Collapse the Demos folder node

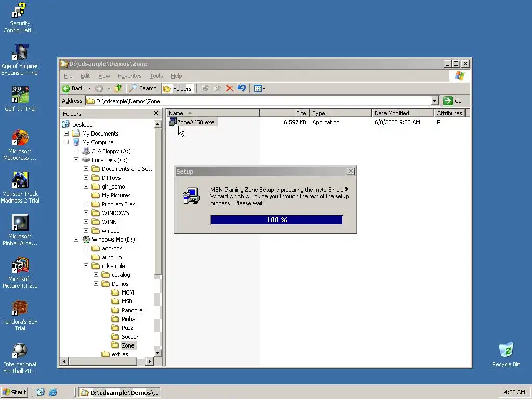(96, 283)
